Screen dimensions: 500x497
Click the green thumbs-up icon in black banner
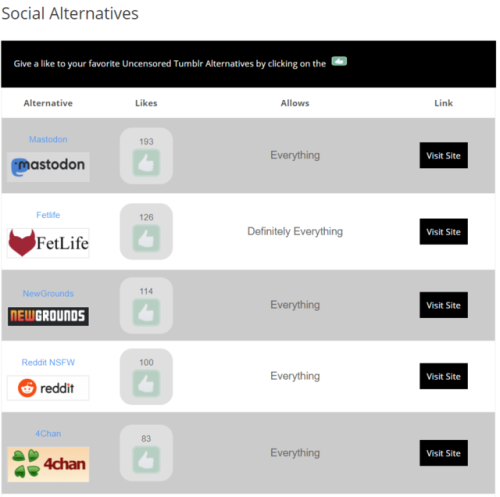point(339,61)
